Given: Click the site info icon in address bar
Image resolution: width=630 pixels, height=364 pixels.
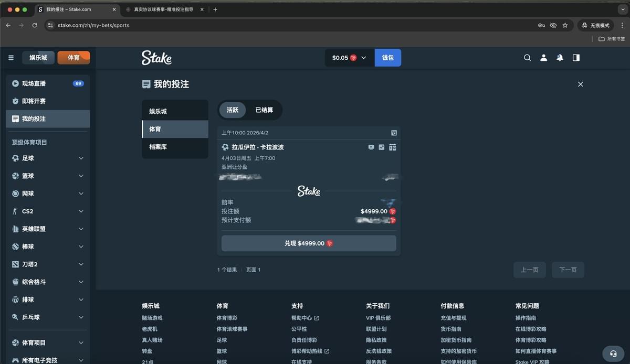Looking at the screenshot, I should (50, 25).
